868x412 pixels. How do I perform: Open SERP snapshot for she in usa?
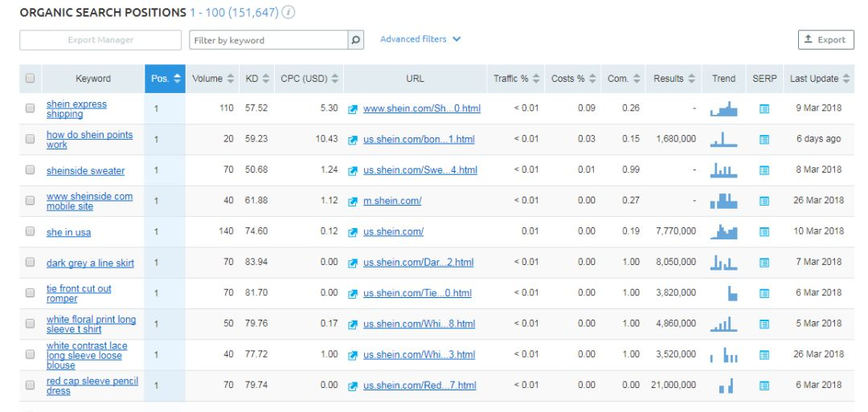coord(764,232)
